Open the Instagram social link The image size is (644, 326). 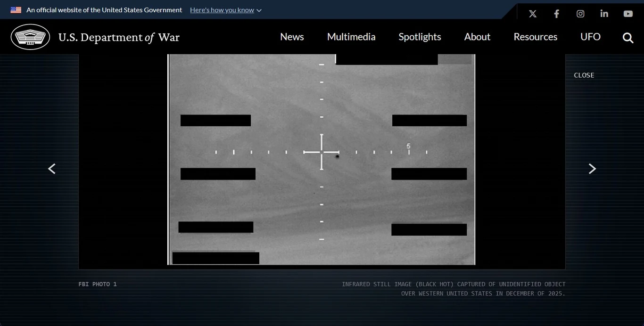point(580,14)
